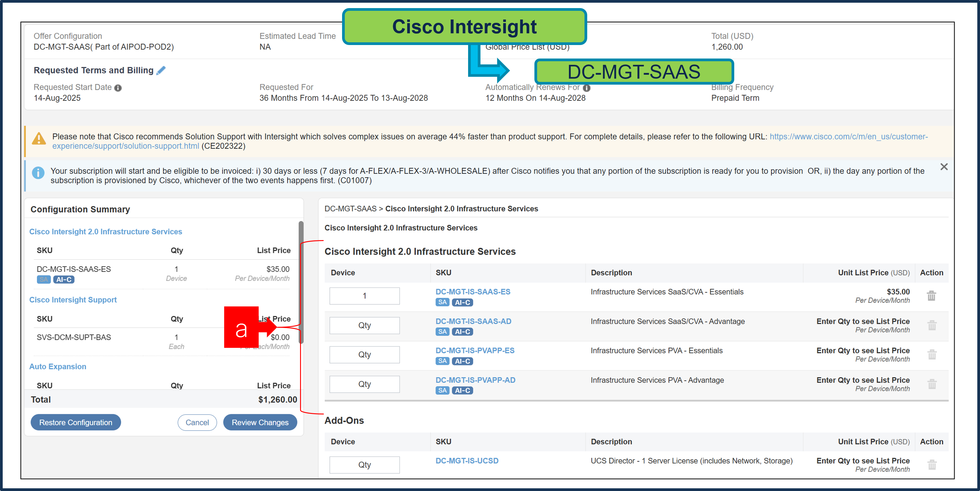The width and height of the screenshot is (980, 491).
Task: Toggle the SA badge on DC-MGT-IS-SAAS-ES
Action: 442,302
